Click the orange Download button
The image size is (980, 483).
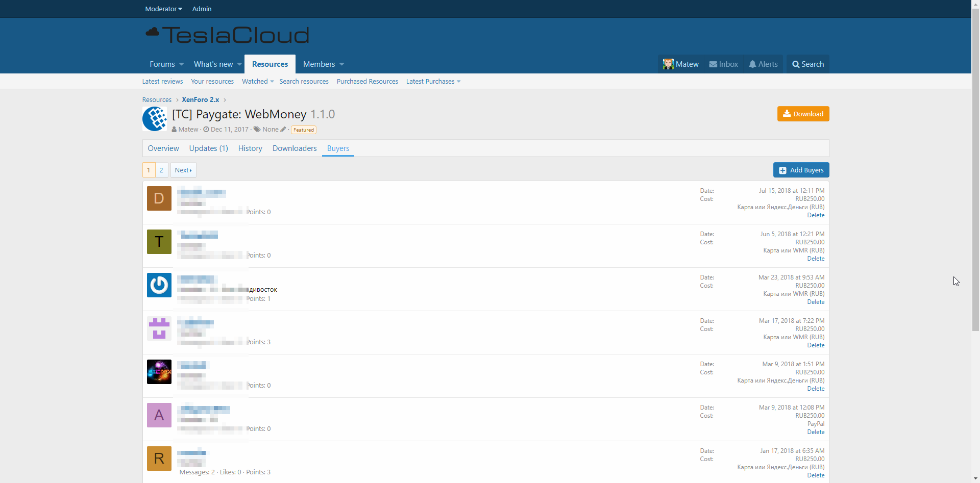803,114
